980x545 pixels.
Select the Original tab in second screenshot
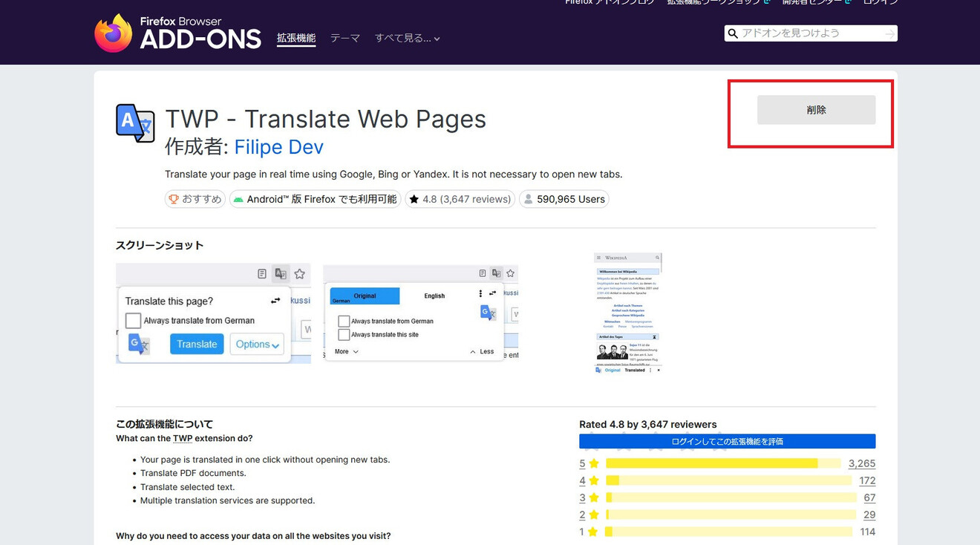(x=365, y=296)
